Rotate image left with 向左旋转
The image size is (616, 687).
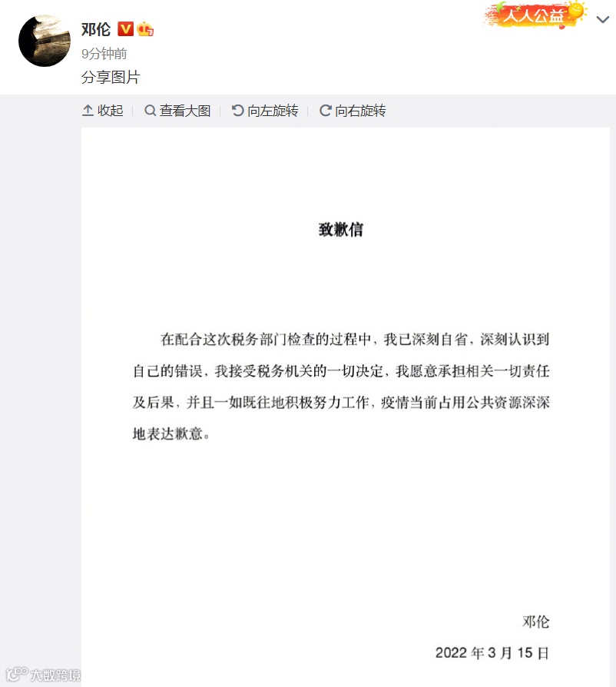(x=265, y=111)
